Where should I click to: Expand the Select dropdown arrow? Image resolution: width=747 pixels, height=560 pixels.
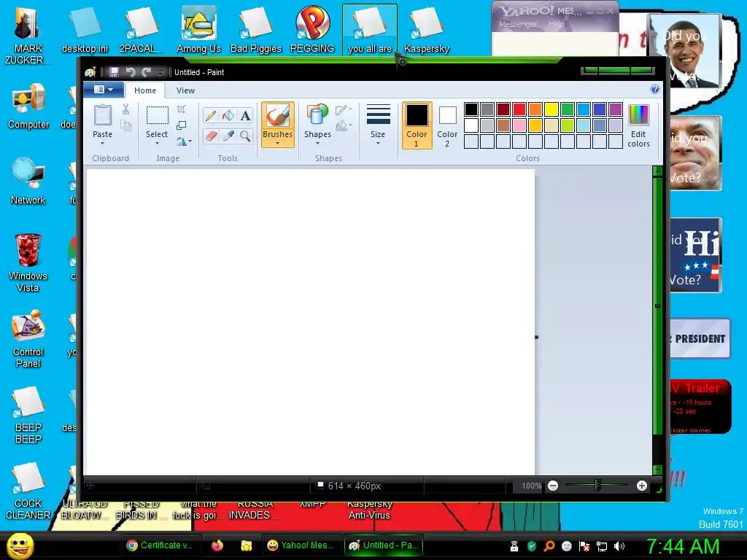pyautogui.click(x=157, y=144)
